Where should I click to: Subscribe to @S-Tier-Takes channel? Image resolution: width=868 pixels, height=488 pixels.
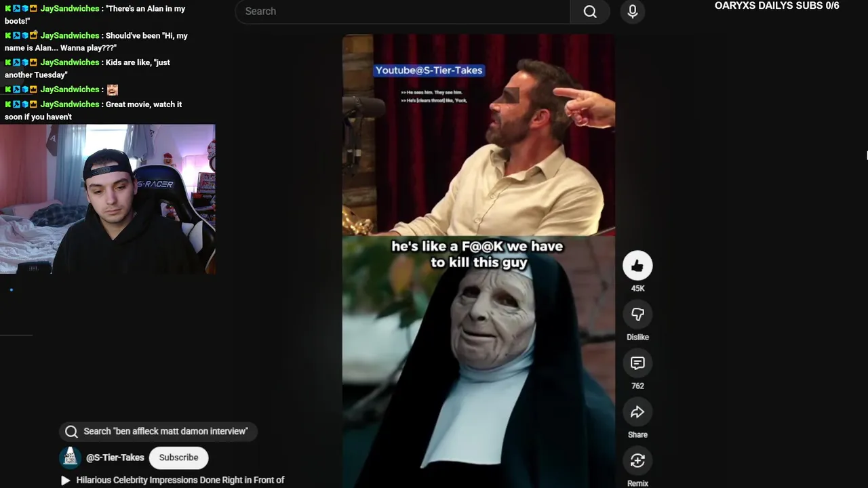178,457
